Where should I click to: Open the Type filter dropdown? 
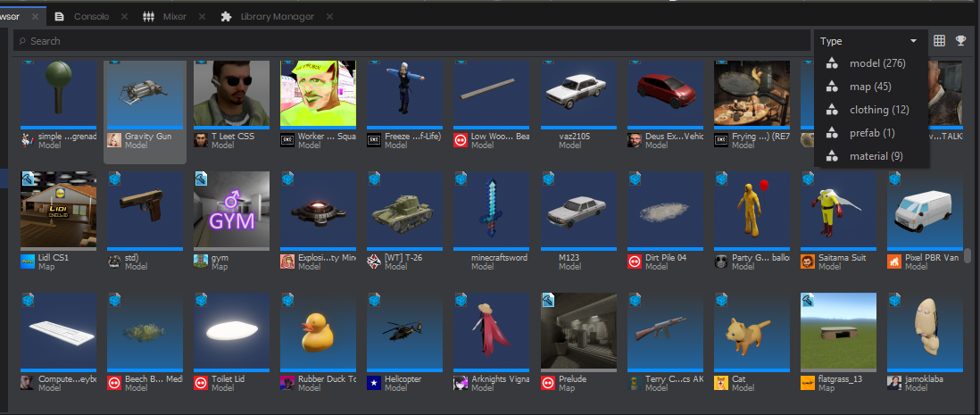[x=869, y=41]
